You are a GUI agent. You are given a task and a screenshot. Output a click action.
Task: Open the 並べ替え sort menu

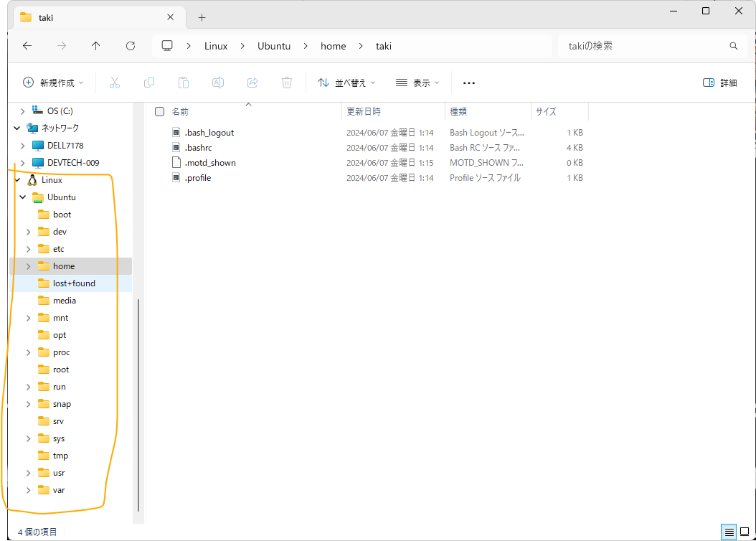tap(346, 83)
